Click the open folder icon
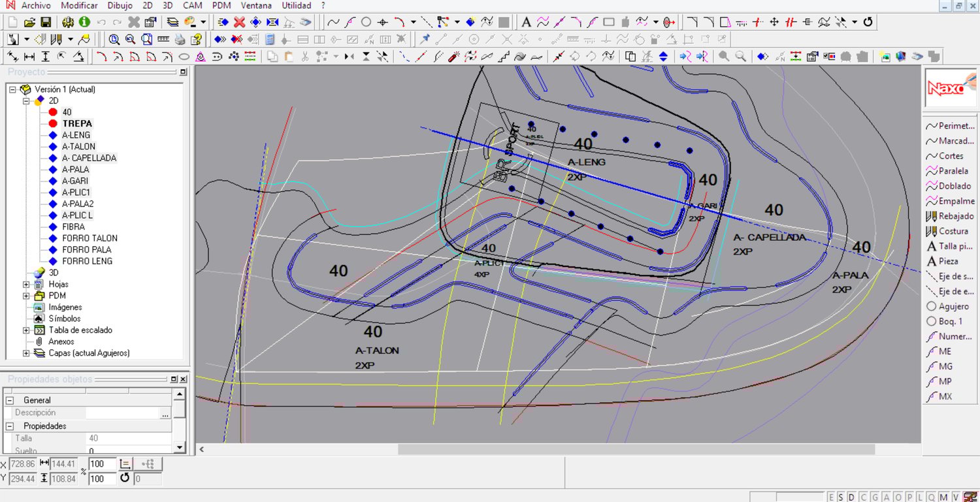980x502 pixels. coord(29,22)
